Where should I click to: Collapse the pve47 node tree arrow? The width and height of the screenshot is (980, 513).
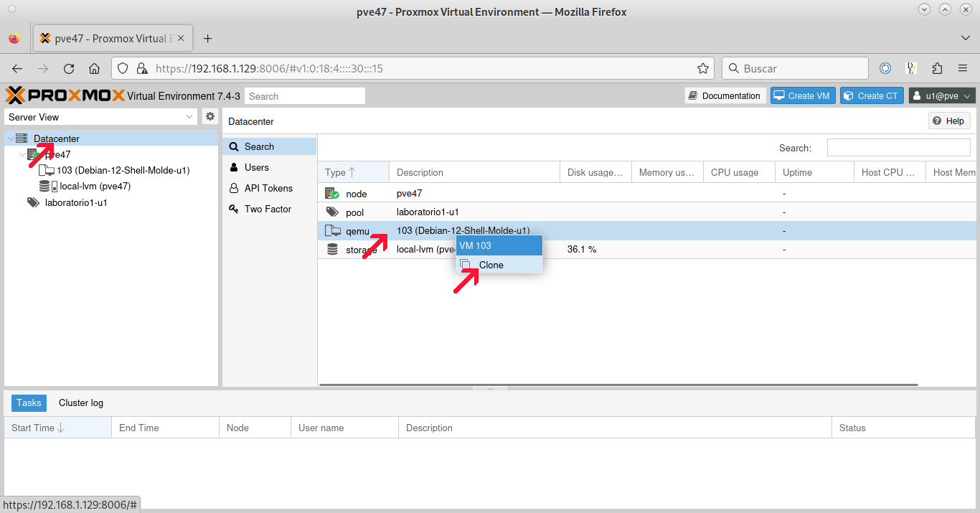(22, 154)
